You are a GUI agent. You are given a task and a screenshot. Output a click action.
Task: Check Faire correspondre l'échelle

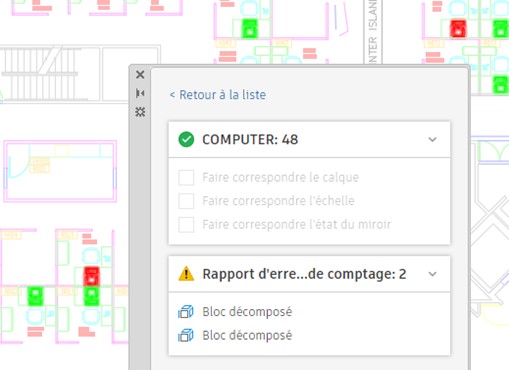click(186, 201)
